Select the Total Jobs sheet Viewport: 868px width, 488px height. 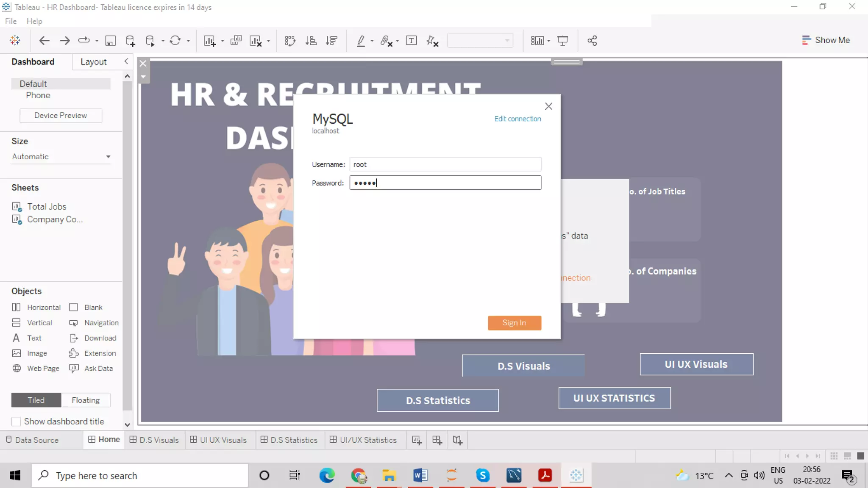point(47,207)
